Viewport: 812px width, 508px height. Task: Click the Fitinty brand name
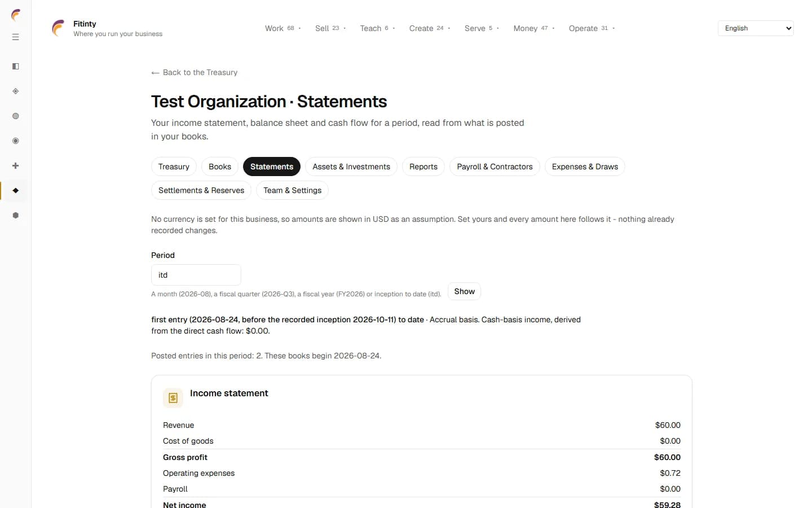point(85,24)
